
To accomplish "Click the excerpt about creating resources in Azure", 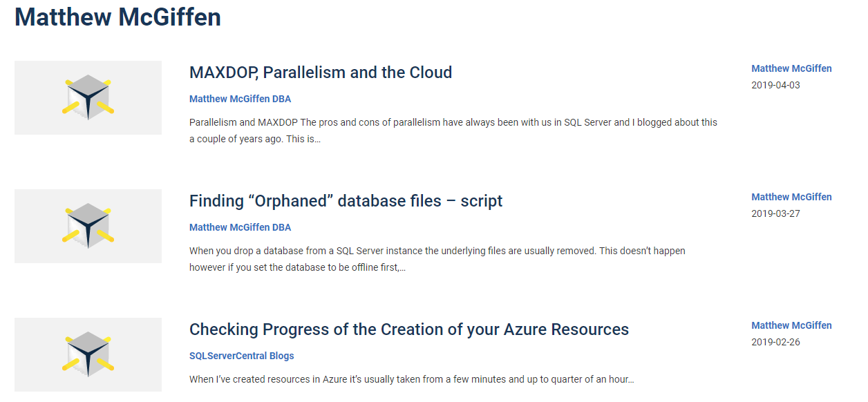I will [x=411, y=379].
